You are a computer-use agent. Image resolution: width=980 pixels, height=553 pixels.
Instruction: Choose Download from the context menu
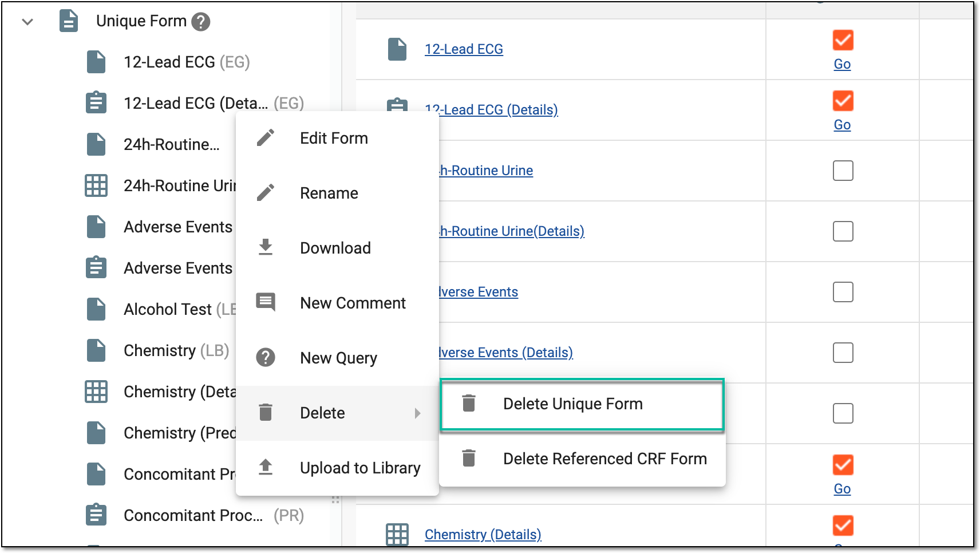(337, 248)
